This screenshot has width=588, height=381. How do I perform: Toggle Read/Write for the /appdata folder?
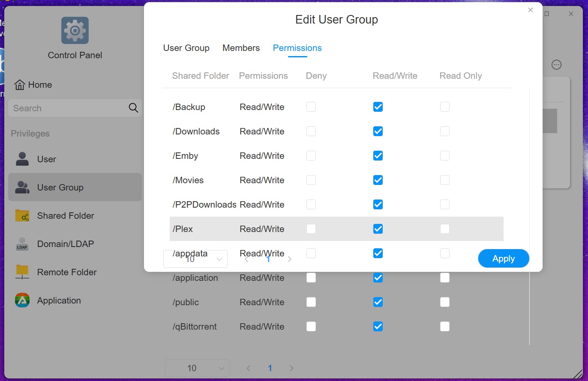tap(378, 253)
